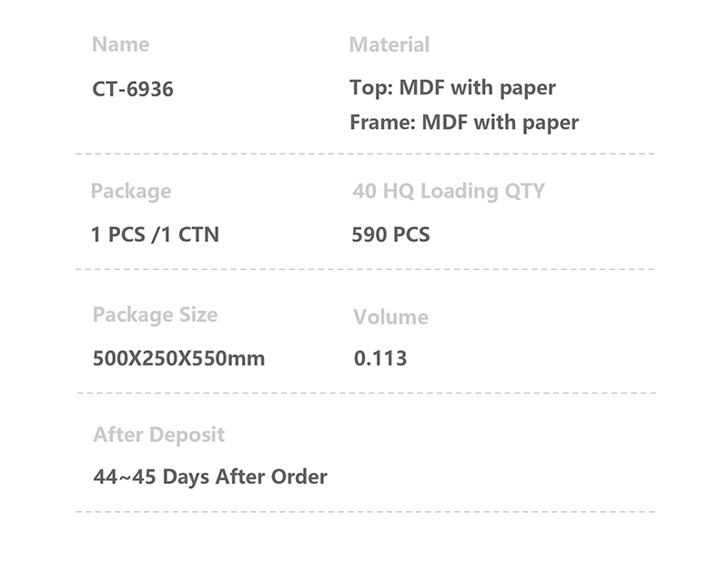Viewport: 728px width, 582px height.
Task: Select the '590 PCS' loading quantity
Action: [390, 235]
